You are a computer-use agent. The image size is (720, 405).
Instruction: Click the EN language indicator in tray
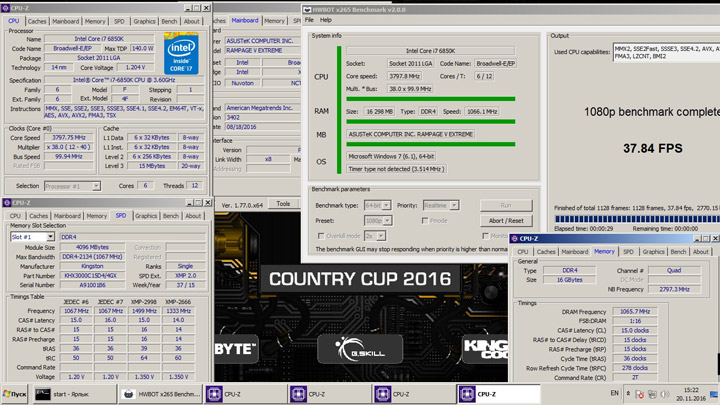click(x=614, y=394)
